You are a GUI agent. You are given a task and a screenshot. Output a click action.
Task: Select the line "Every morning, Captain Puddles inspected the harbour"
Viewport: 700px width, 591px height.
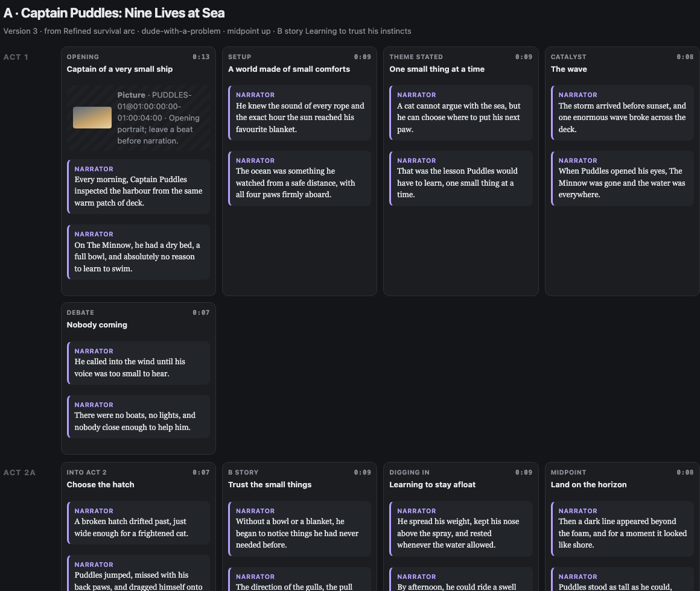pyautogui.click(x=138, y=186)
